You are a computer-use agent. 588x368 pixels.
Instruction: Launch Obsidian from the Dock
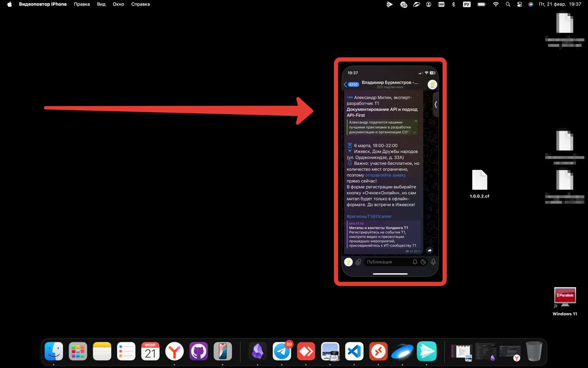pyautogui.click(x=258, y=352)
